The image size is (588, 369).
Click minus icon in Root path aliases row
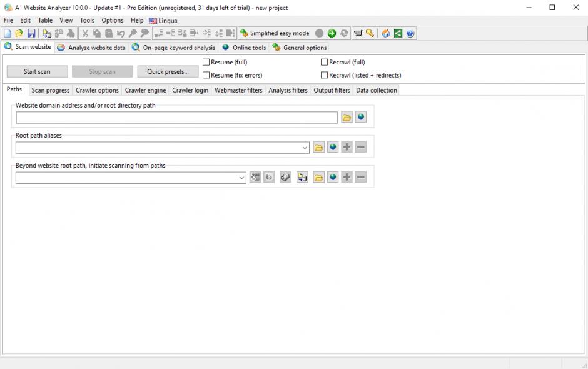(x=361, y=147)
